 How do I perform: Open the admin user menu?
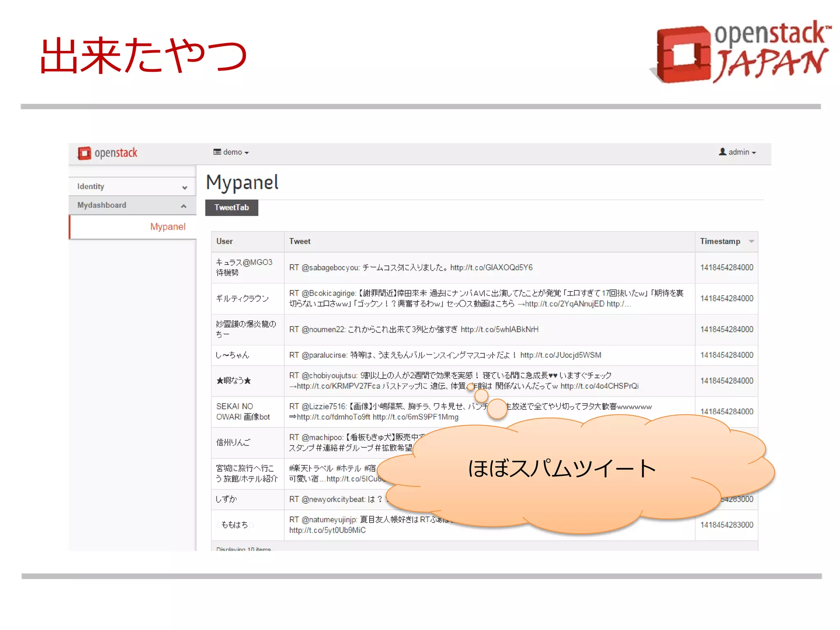coord(737,152)
